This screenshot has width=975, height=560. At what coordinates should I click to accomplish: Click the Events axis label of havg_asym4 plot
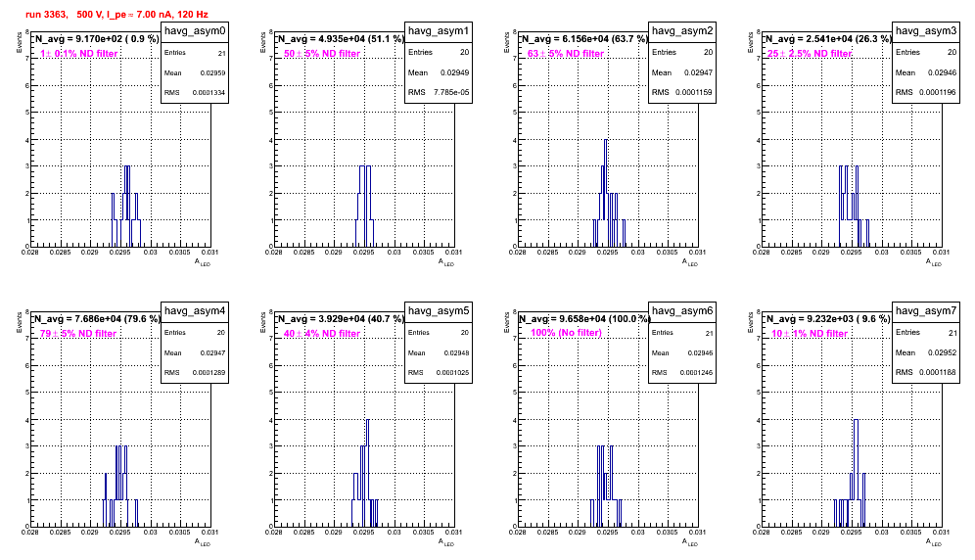(19, 323)
